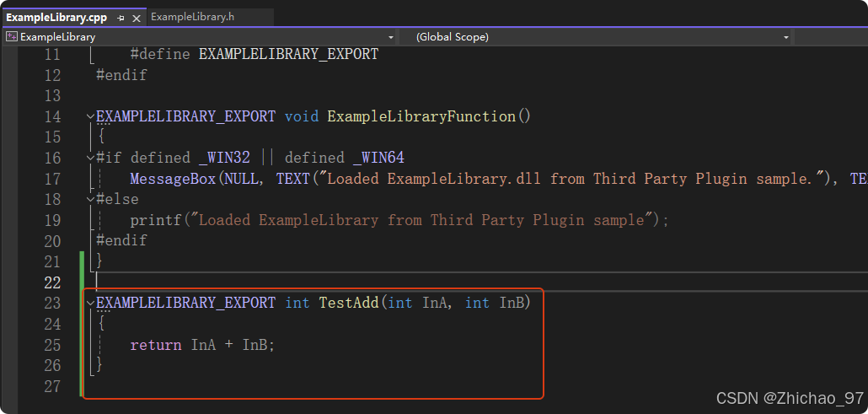Click the _WIN32 macro on line 16
868x414 pixels.
point(224,158)
